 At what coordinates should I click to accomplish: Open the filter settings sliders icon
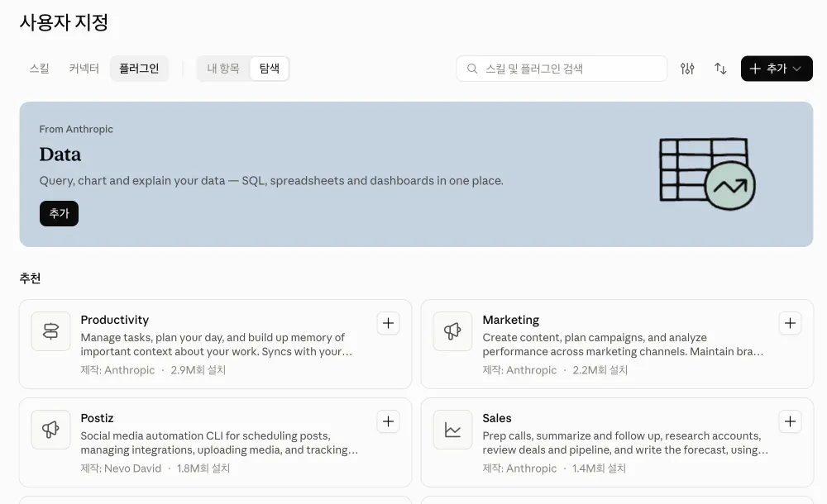687,69
